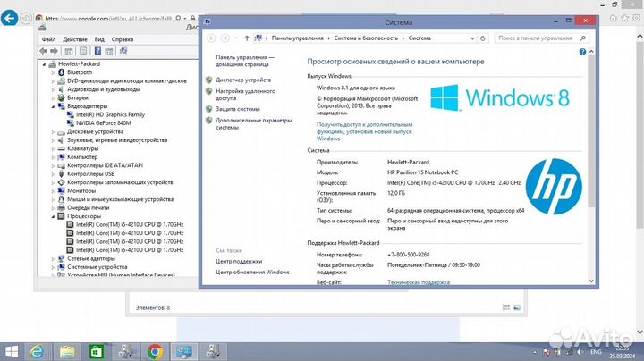Click the Help icon in Device Manager toolbar
The height and width of the screenshot is (361, 644).
tap(97, 51)
